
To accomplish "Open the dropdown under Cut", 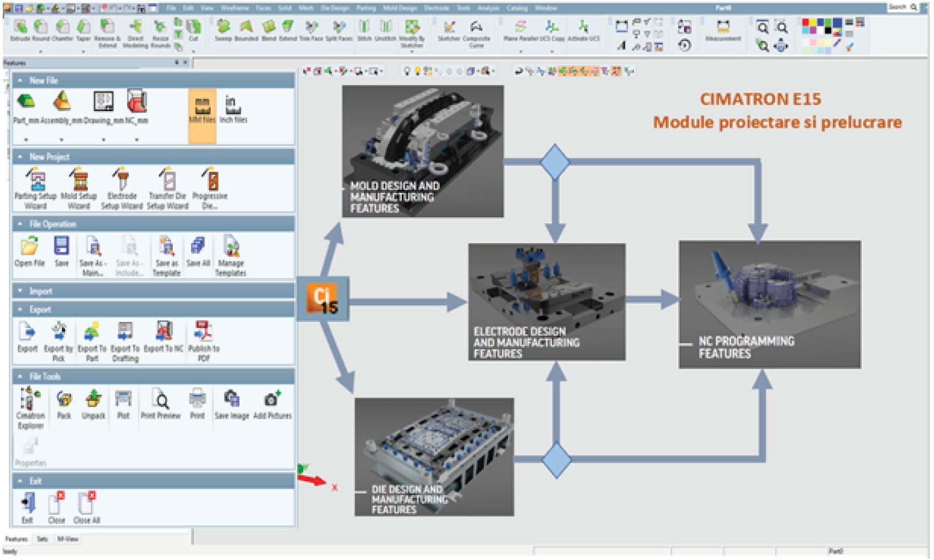I will [194, 52].
